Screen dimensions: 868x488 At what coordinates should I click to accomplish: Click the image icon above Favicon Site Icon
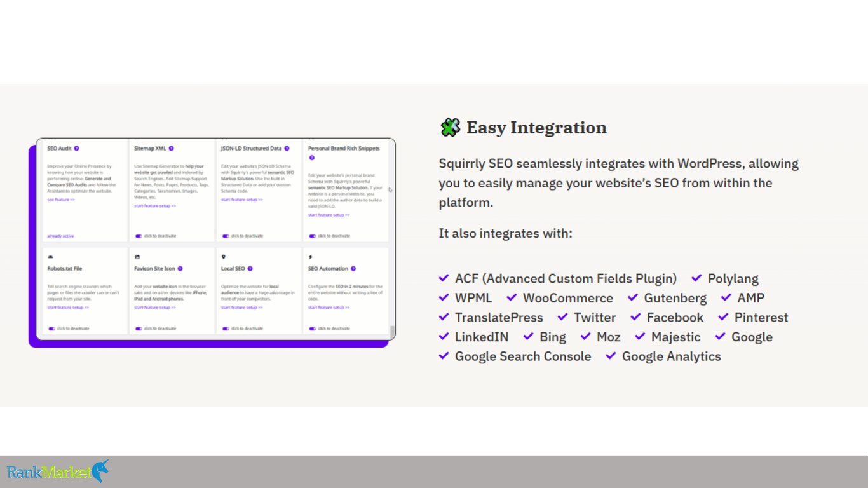(137, 257)
